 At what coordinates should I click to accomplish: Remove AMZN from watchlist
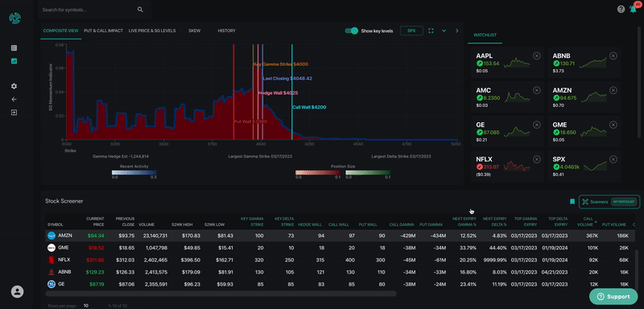coord(613,90)
